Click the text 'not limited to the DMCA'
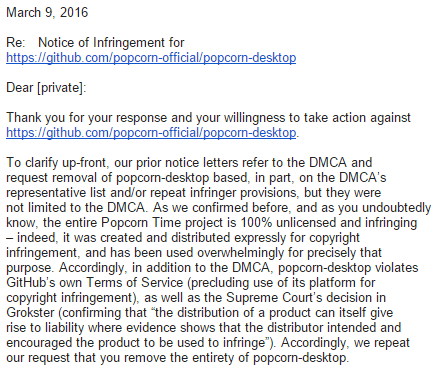 (75, 208)
